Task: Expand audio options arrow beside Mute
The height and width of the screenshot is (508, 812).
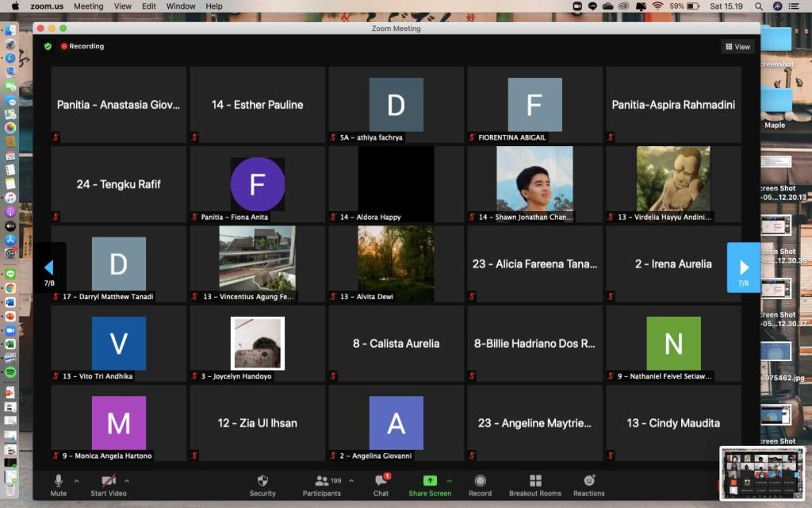Action: [77, 480]
